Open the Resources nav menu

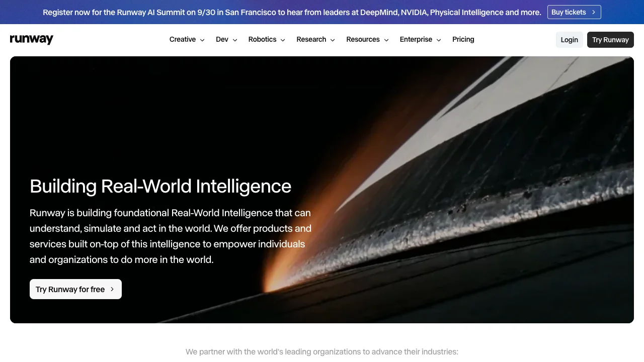(x=368, y=39)
